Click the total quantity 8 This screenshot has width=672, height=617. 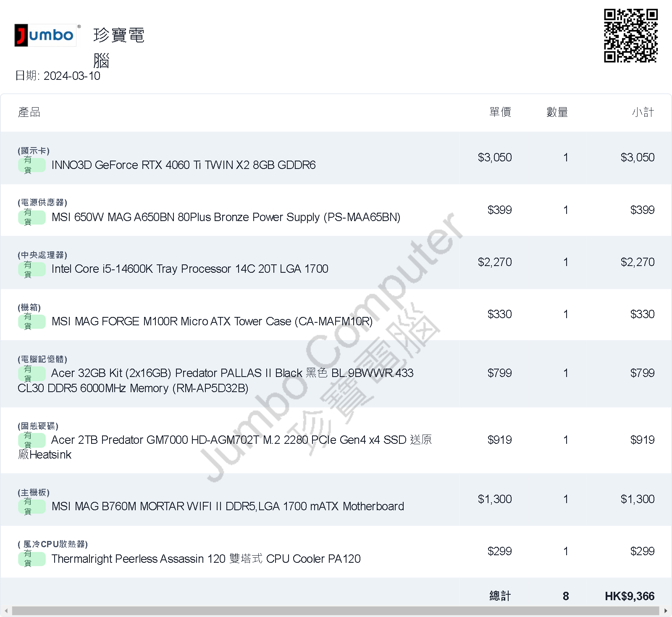click(566, 596)
